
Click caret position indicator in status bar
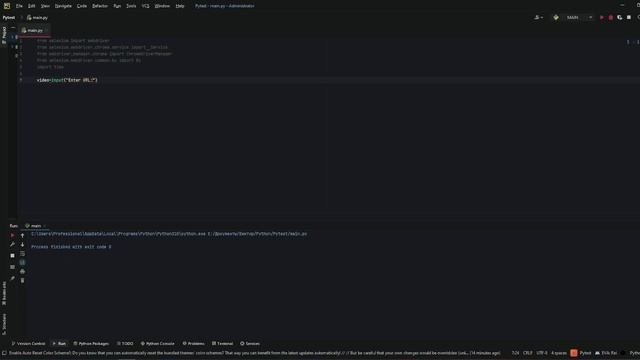coord(516,353)
